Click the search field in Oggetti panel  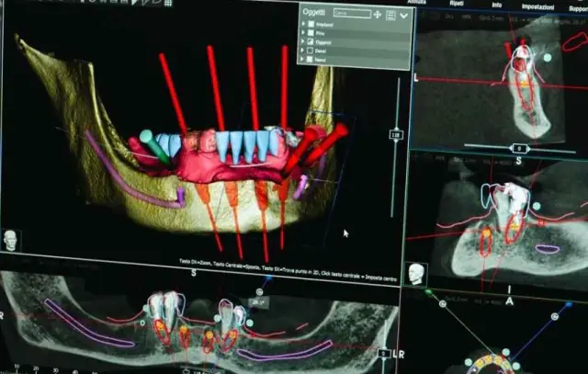(352, 13)
